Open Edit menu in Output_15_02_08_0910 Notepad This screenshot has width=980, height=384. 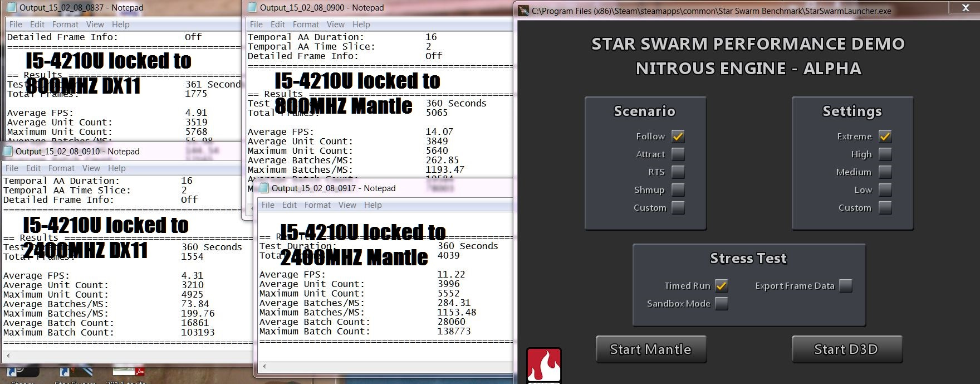tap(33, 168)
